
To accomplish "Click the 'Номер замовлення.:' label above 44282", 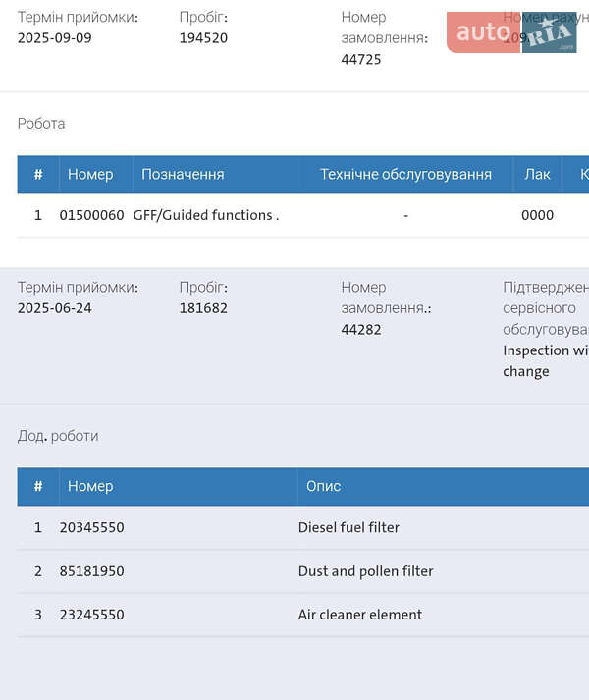I will 386,297.
